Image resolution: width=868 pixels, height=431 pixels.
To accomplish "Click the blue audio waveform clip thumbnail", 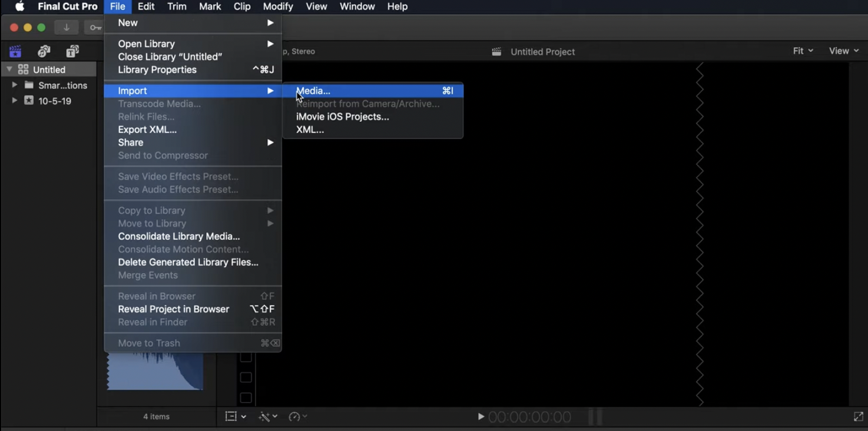I will 155,372.
